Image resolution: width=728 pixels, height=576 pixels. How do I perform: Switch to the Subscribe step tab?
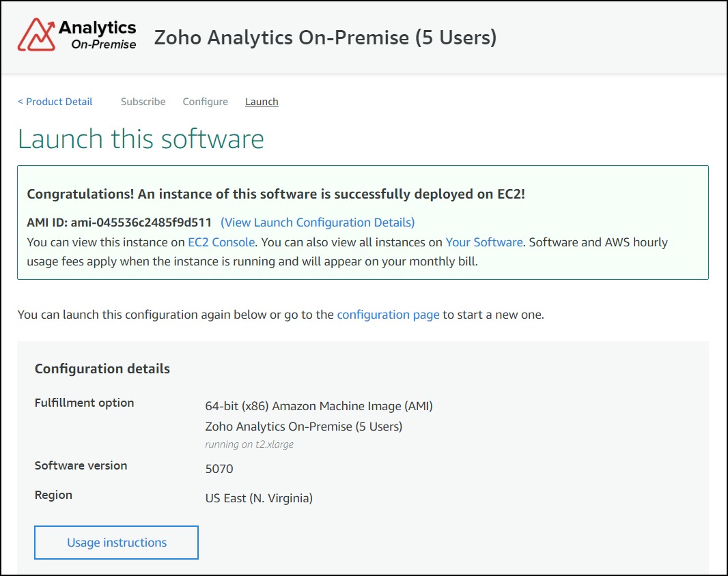coord(143,101)
